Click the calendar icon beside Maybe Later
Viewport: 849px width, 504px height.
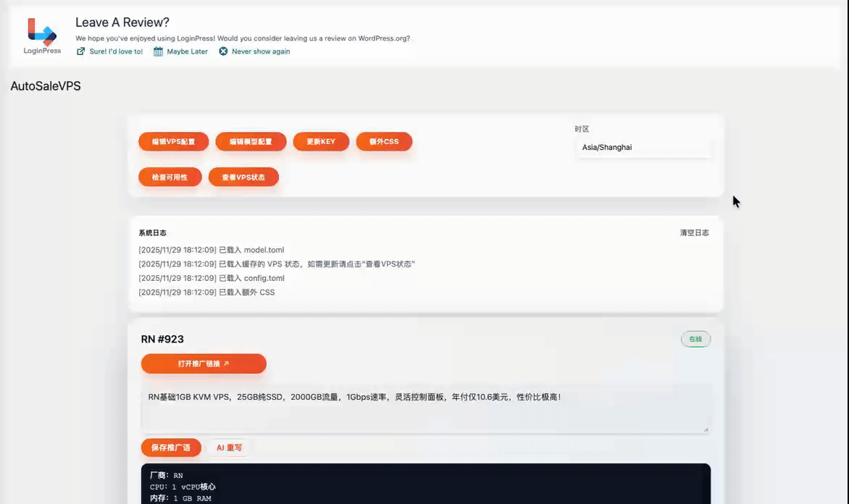coord(158,51)
